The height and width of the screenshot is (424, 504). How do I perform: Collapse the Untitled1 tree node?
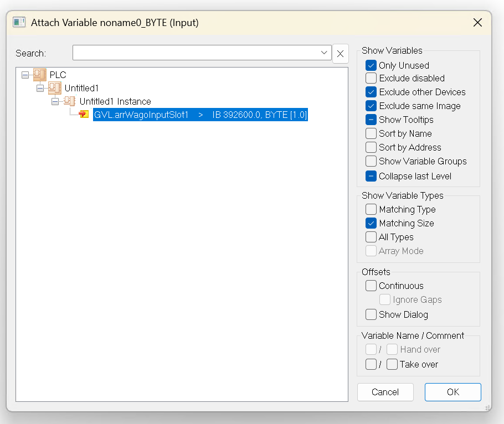(40, 88)
